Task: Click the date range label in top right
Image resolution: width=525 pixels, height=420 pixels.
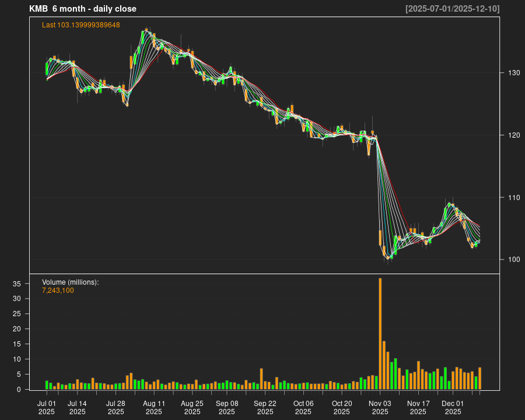Action: [452, 9]
